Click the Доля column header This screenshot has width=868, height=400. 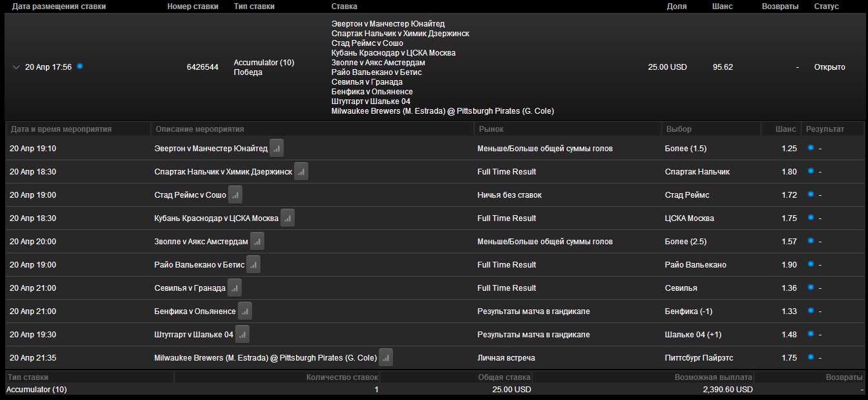[677, 6]
